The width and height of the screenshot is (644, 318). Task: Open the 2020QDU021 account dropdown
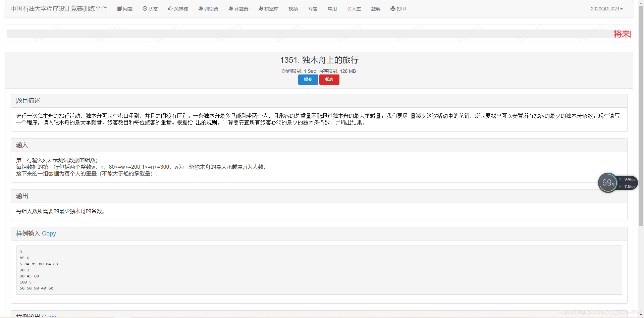click(x=606, y=9)
